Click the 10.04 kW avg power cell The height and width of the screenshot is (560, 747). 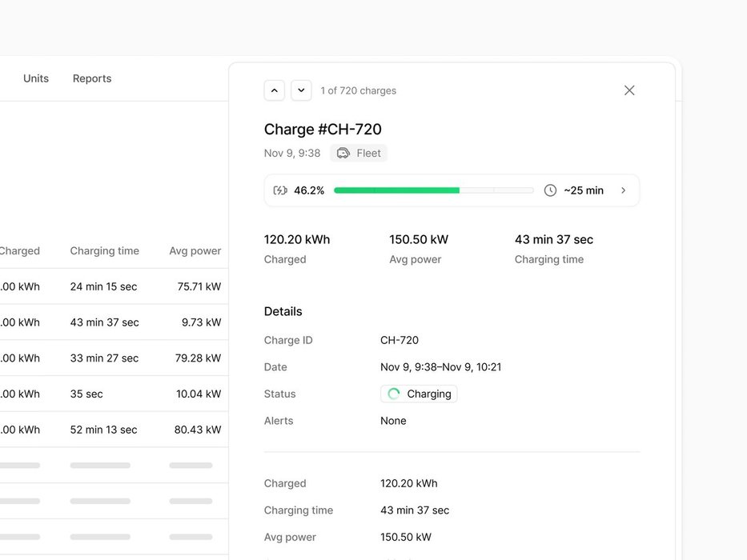pos(199,394)
